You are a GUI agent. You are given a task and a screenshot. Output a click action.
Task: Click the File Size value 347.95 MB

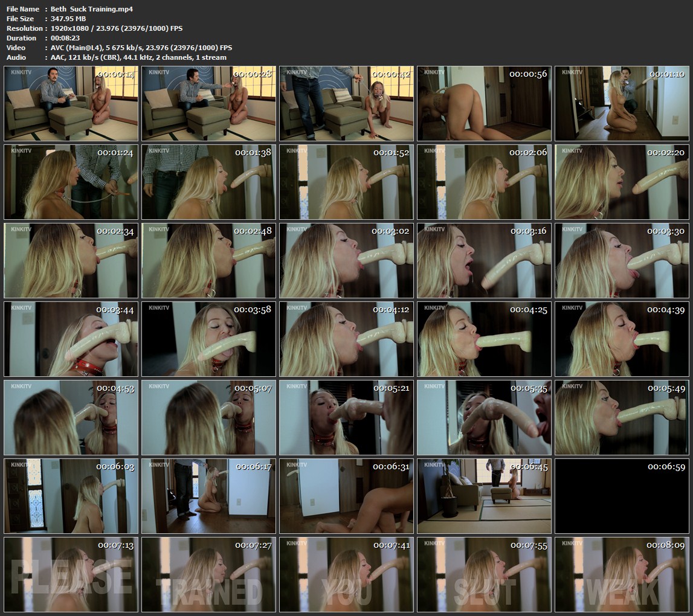[x=68, y=19]
